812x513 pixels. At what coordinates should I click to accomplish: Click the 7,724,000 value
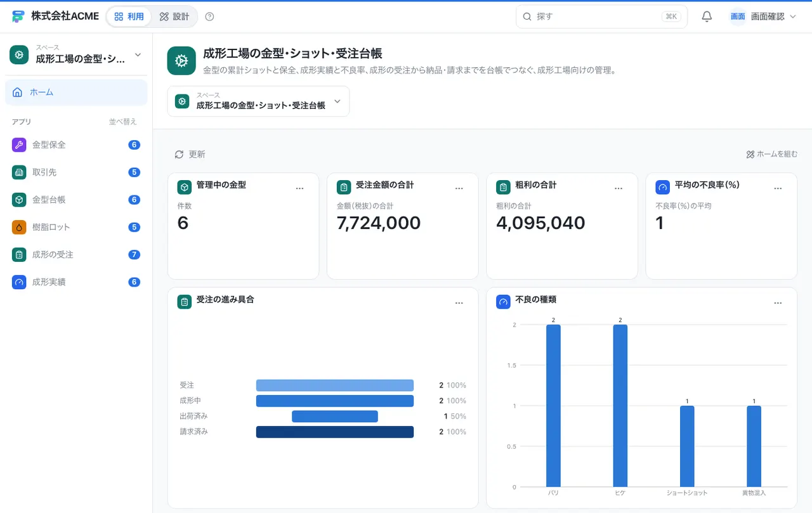point(379,223)
